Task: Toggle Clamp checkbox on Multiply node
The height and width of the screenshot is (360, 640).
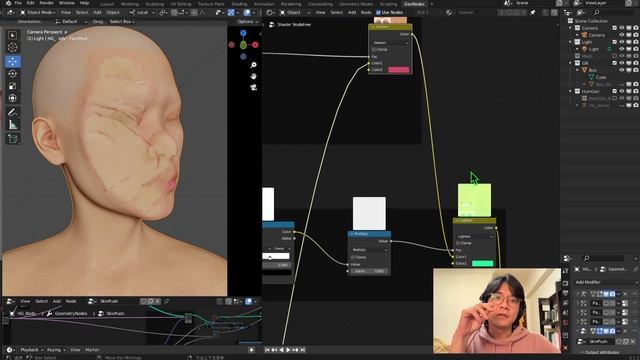Action: coord(353,257)
